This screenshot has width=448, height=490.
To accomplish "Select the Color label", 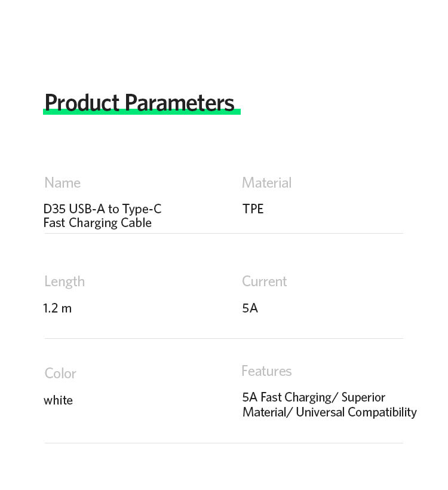I will tap(60, 373).
